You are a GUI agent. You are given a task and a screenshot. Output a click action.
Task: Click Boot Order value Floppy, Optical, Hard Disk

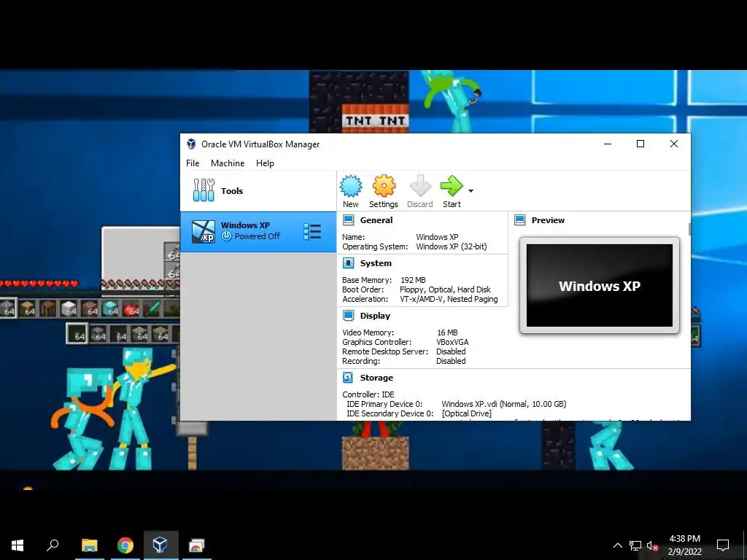click(x=445, y=289)
